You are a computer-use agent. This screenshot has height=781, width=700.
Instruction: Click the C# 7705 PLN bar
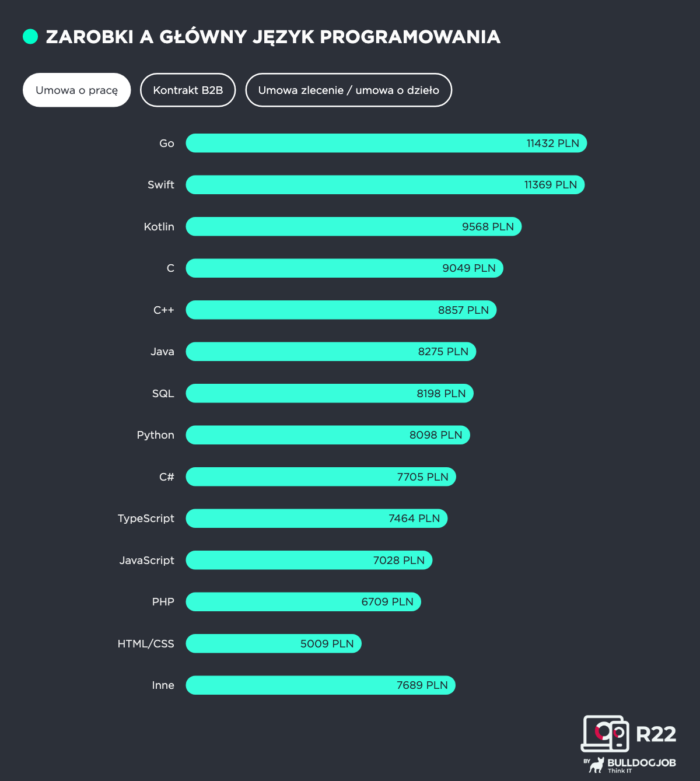click(320, 477)
